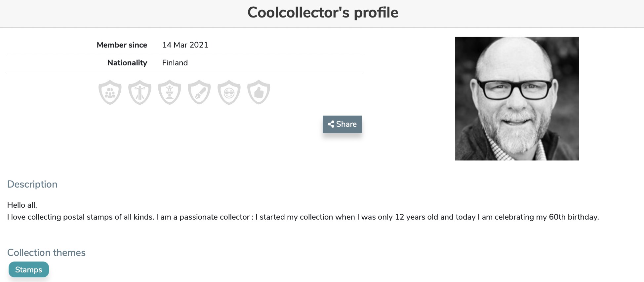Click the Coolcollector's profile page title
Image resolution: width=644 pixels, height=282 pixels.
(x=323, y=13)
